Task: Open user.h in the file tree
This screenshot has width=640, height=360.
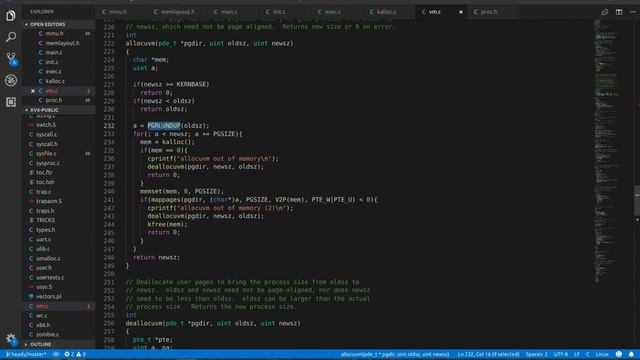Action: pos(59,268)
